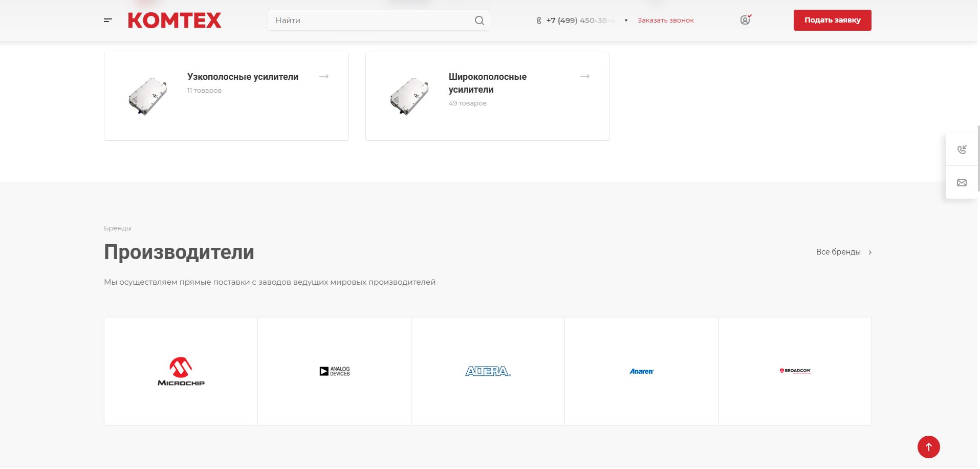The image size is (980, 469).
Task: Click the +7 (499) phone number
Action: click(580, 20)
